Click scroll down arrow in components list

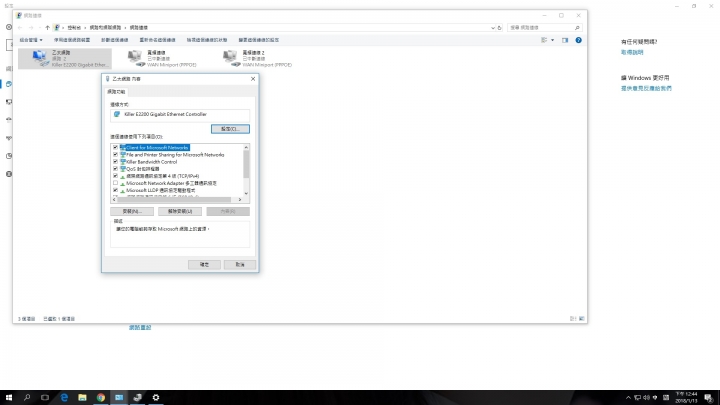[246, 193]
